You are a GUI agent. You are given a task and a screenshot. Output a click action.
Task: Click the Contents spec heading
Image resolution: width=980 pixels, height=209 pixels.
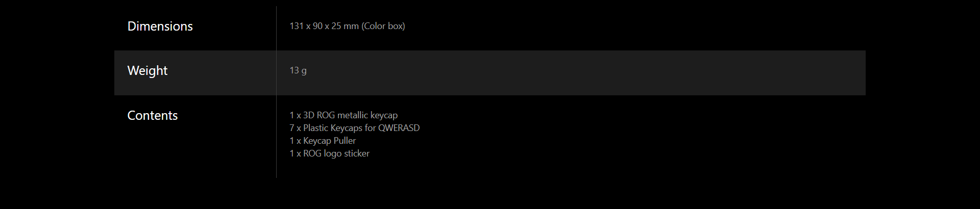pos(152,116)
